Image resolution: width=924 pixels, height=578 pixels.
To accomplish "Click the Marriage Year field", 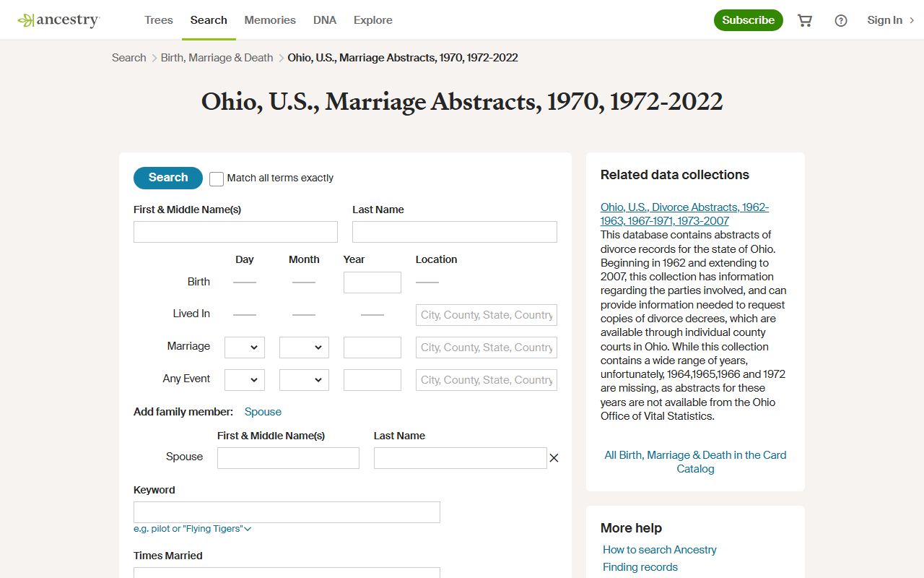I will pyautogui.click(x=372, y=348).
